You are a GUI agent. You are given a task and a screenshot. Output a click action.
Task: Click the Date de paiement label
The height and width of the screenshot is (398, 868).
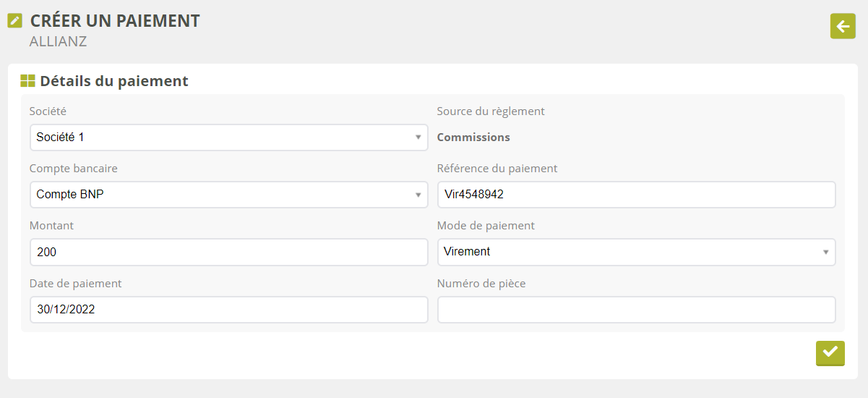click(75, 284)
